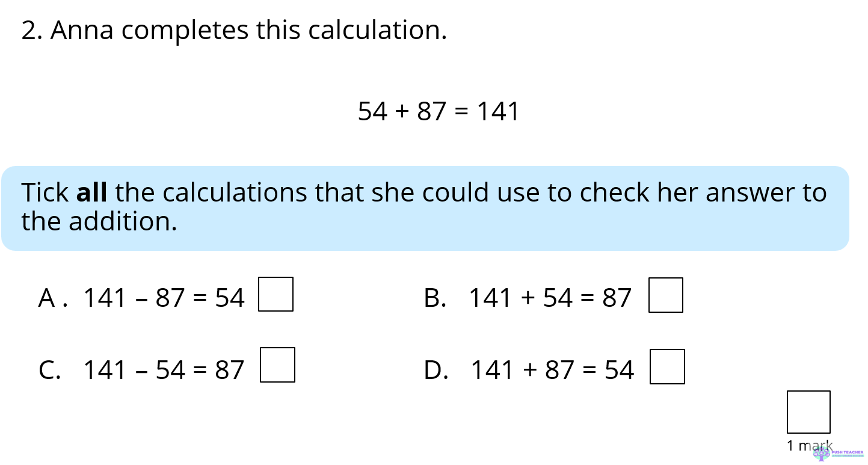Tick the box for 141 – 87 = 54
Screen dimensions: 868x465
(x=275, y=294)
